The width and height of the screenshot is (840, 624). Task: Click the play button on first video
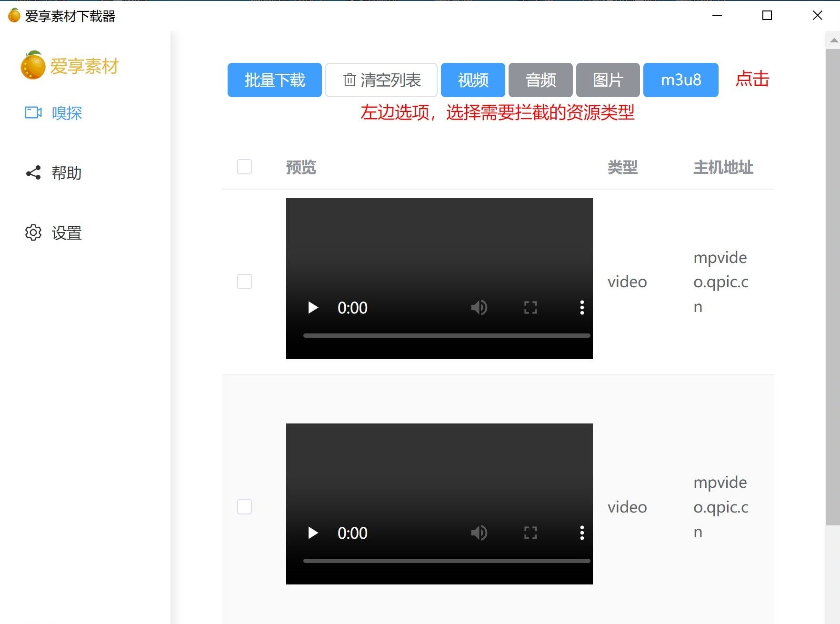313,308
